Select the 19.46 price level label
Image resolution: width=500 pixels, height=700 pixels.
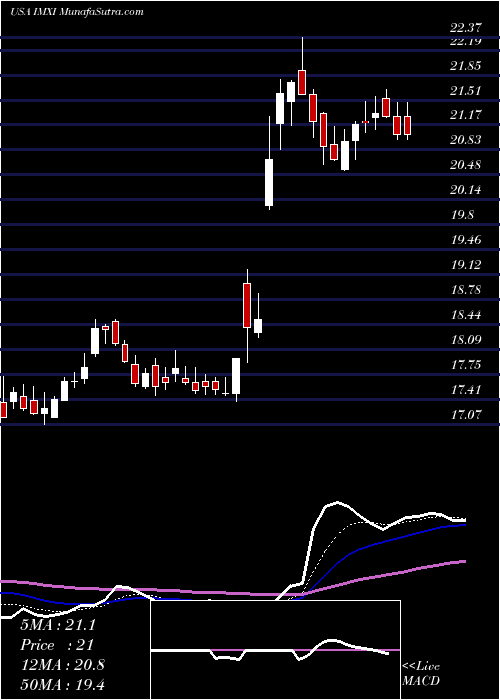466,240
